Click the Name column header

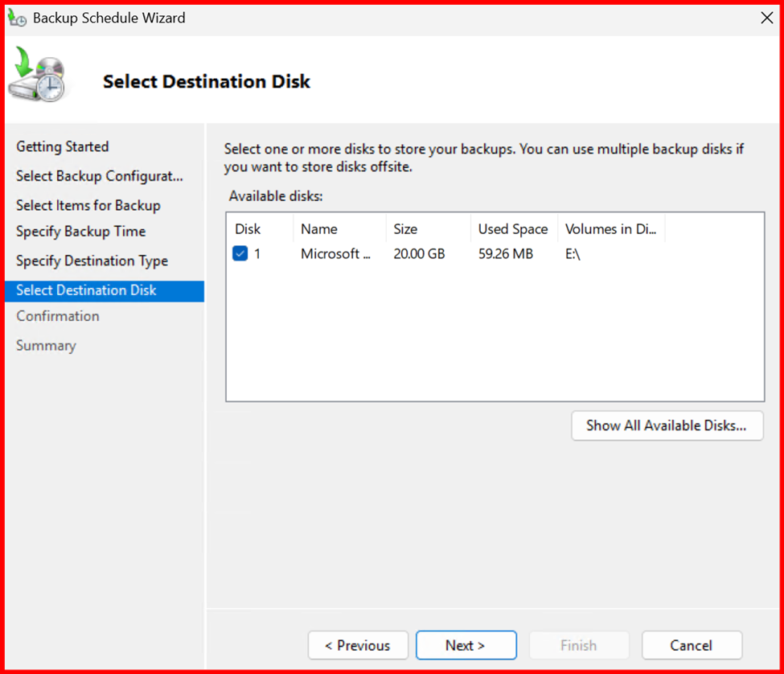click(x=319, y=229)
